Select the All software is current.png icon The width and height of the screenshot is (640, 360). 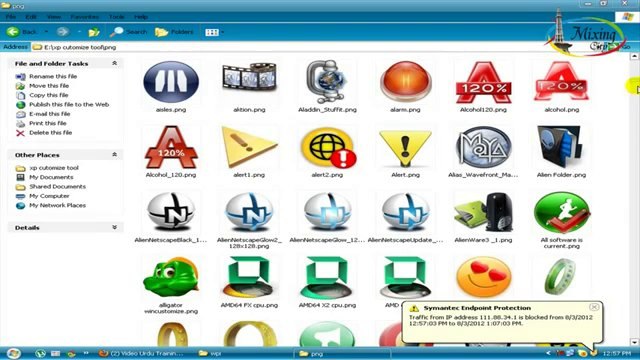(x=562, y=212)
